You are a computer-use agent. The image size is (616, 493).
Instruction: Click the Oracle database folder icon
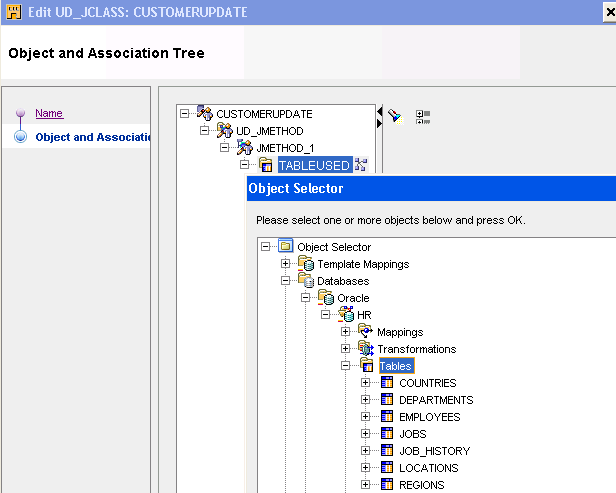(326, 298)
